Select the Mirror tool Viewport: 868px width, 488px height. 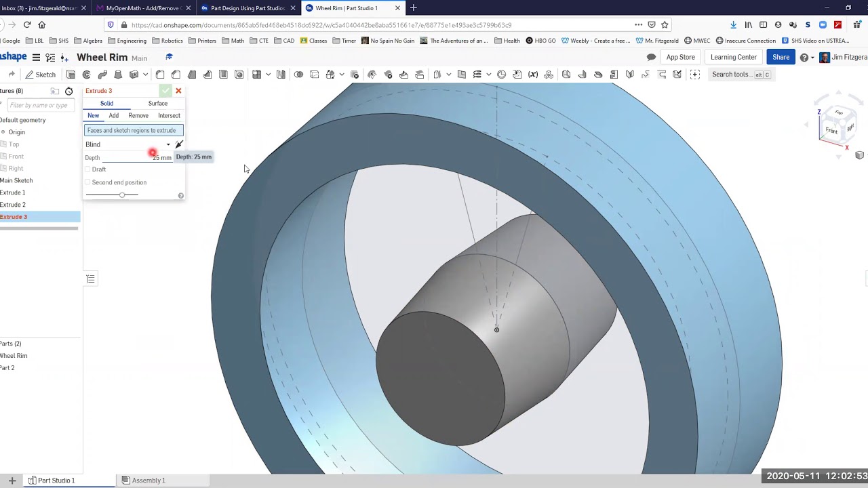281,75
